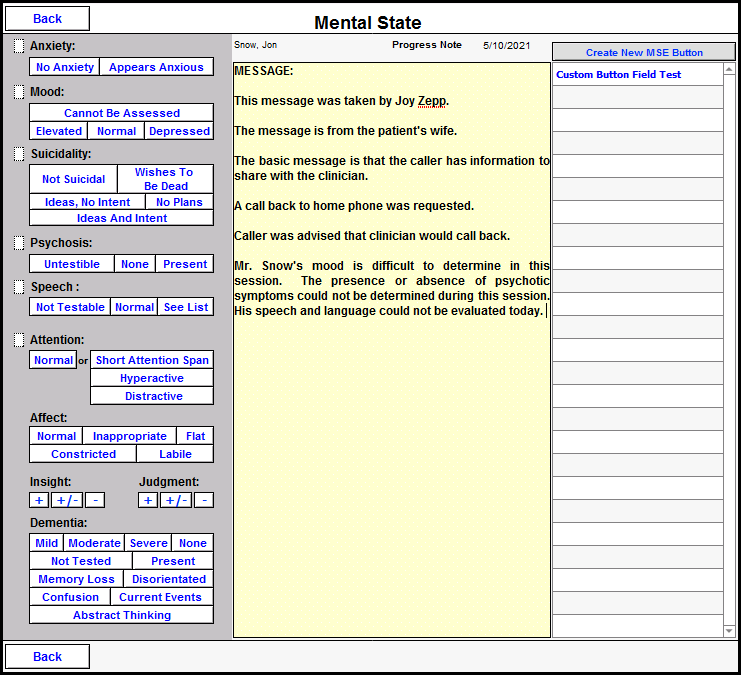741x675 pixels.
Task: Select Custom Button Field Test entry
Action: click(x=618, y=75)
